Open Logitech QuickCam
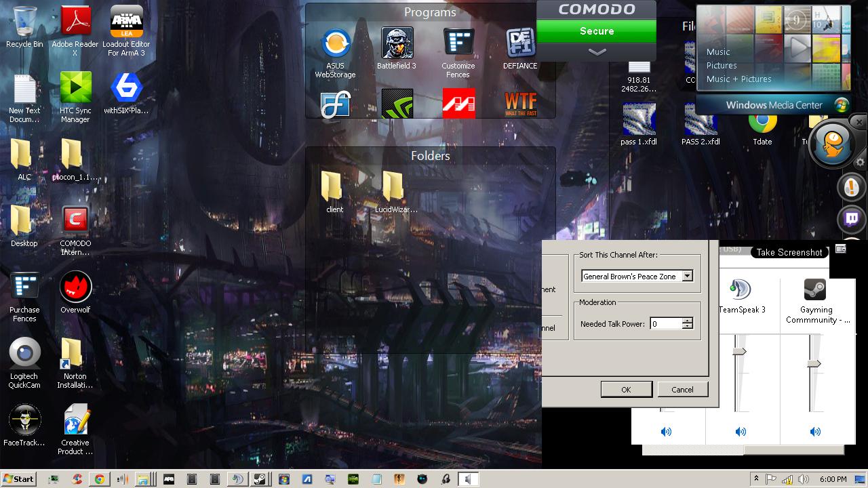Screen dimensions: 868x488 (x=24, y=363)
